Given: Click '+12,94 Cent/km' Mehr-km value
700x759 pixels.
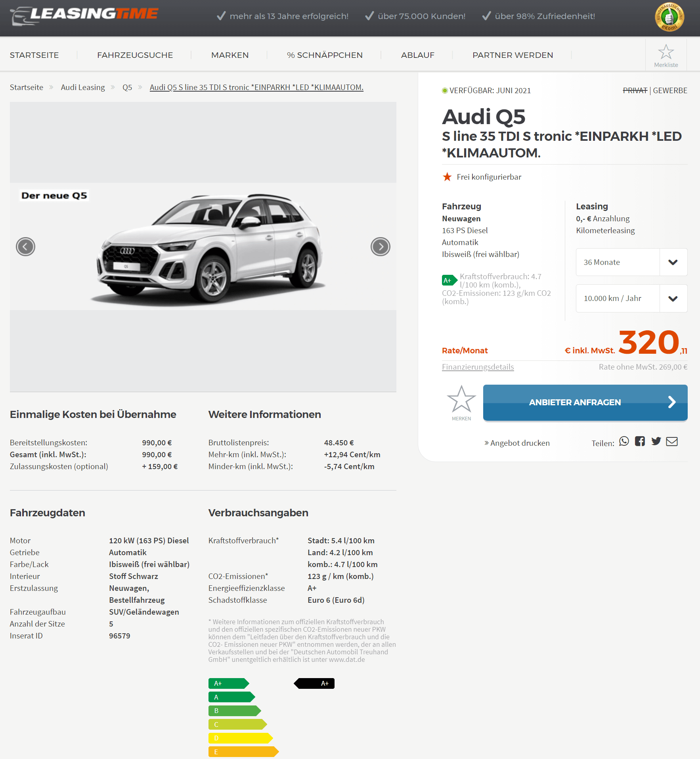Looking at the screenshot, I should 352,454.
